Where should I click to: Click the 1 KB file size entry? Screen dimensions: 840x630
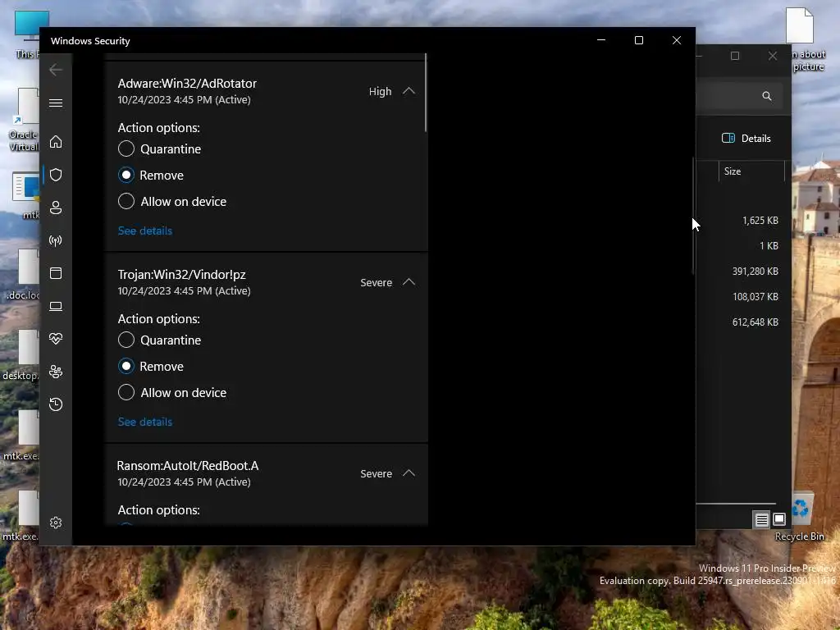769,246
